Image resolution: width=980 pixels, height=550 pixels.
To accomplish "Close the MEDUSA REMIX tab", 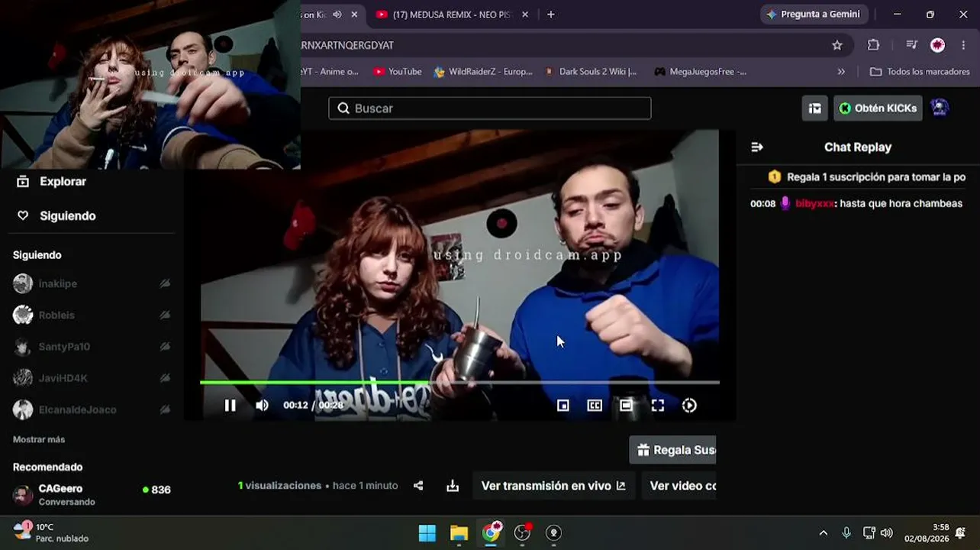I will 526,15.
